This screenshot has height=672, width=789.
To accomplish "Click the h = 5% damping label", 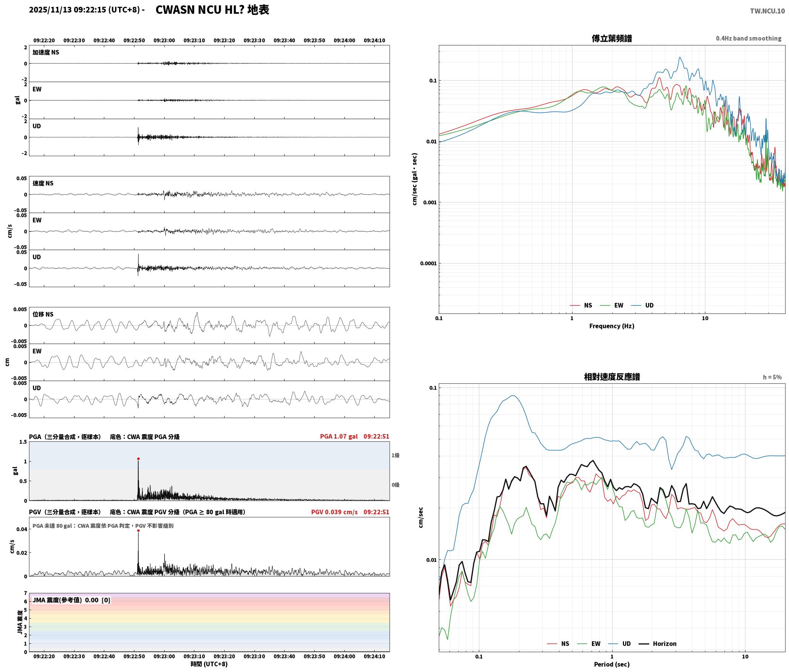I will tap(772, 377).
